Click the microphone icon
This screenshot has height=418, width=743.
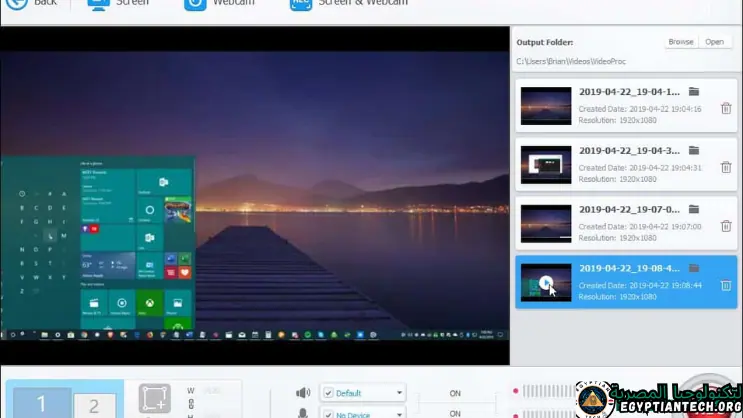click(303, 413)
